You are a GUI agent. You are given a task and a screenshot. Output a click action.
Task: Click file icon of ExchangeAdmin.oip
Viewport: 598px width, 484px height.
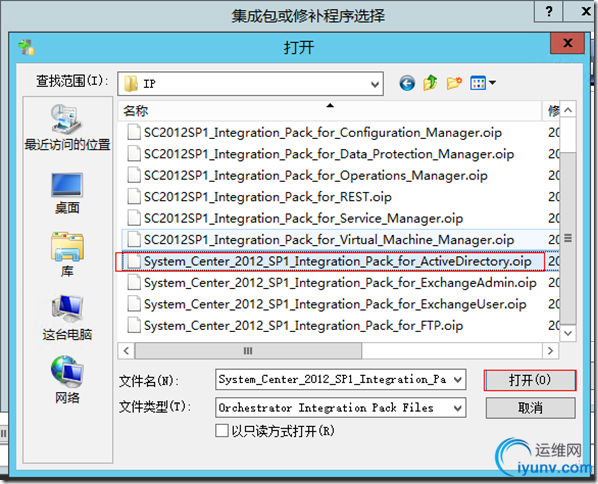pos(133,283)
